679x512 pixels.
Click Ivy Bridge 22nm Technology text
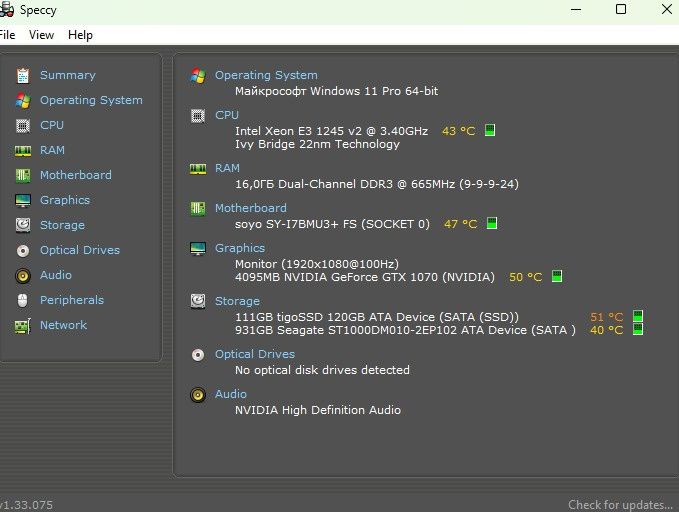pos(317,144)
